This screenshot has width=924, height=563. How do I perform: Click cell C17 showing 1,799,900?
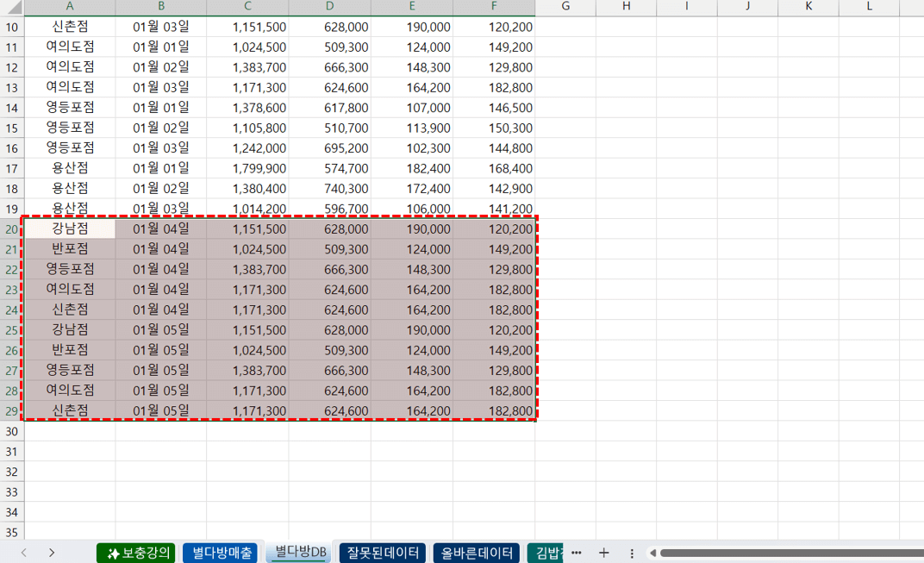[x=247, y=168]
